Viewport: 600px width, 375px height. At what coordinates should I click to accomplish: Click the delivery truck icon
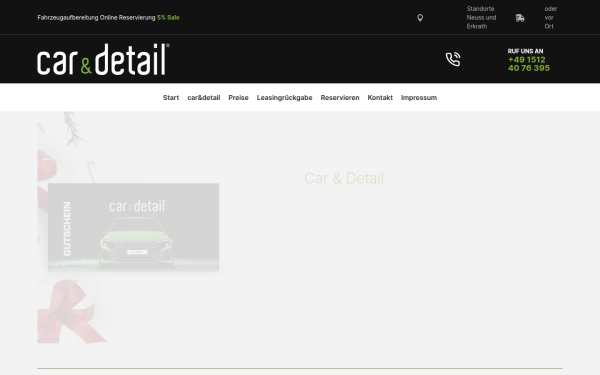[520, 18]
